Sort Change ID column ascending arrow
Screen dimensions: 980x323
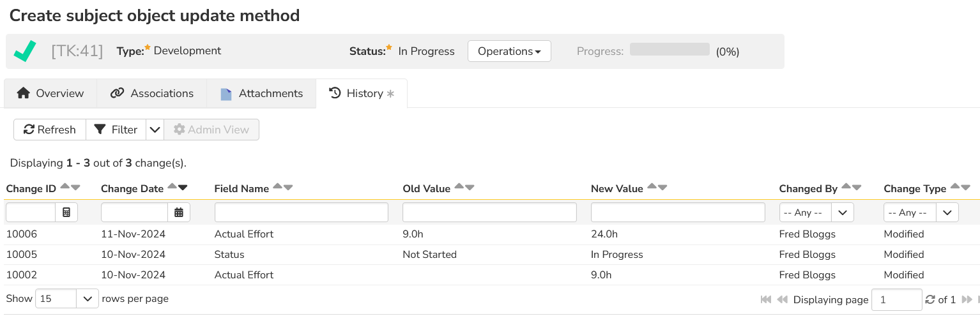[x=65, y=187]
